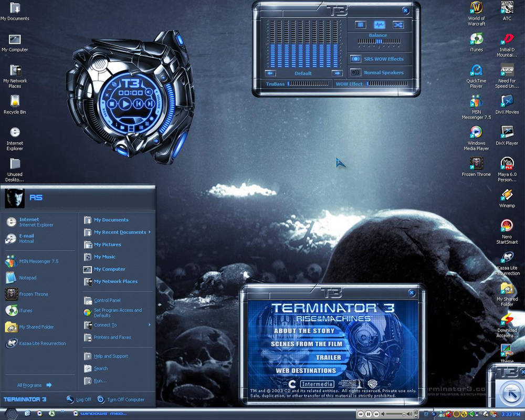Skip to previous track in T3 player

138,104
